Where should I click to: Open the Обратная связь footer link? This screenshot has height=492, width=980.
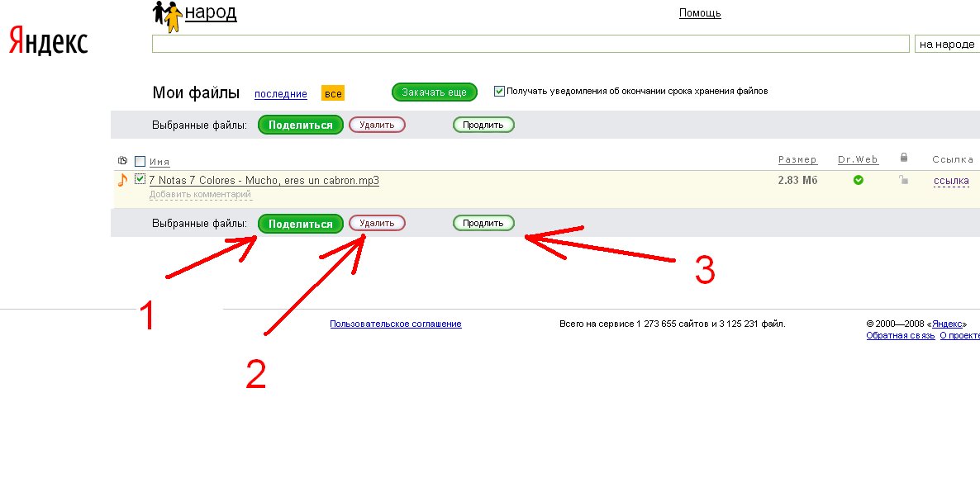pyautogui.click(x=901, y=335)
